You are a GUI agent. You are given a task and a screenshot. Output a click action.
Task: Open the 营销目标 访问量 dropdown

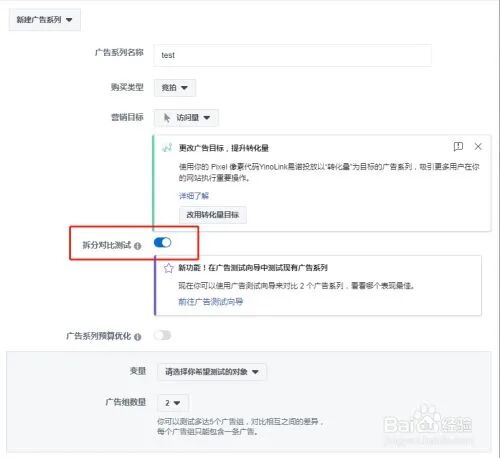point(186,117)
